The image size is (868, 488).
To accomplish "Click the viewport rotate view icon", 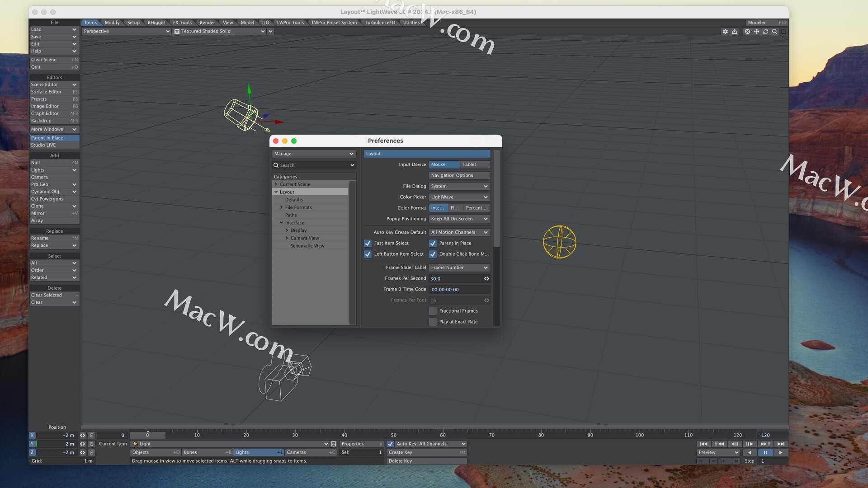I will [x=765, y=32].
